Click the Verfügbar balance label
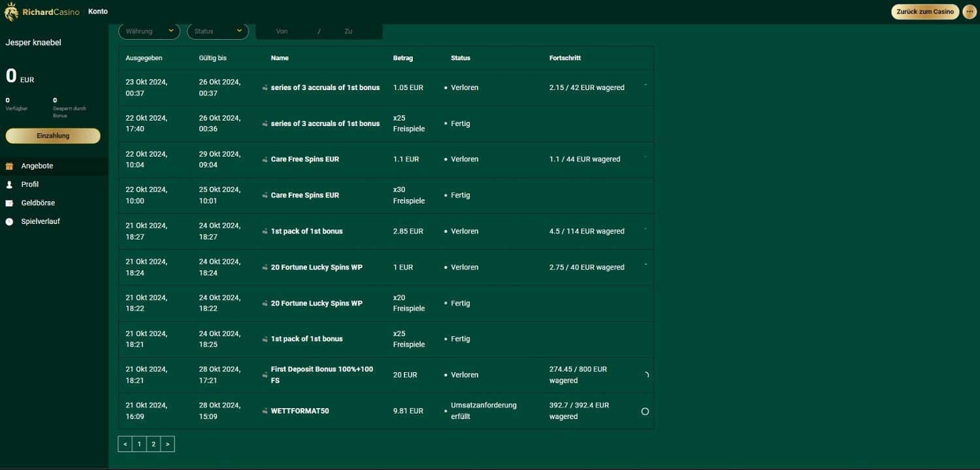 tap(16, 108)
